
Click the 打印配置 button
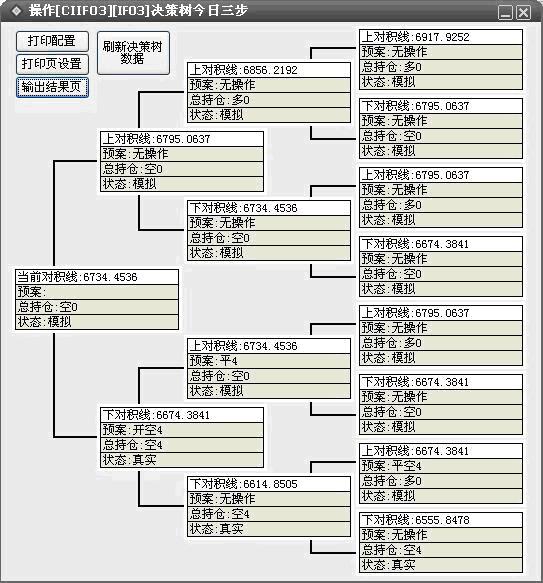(x=52, y=41)
